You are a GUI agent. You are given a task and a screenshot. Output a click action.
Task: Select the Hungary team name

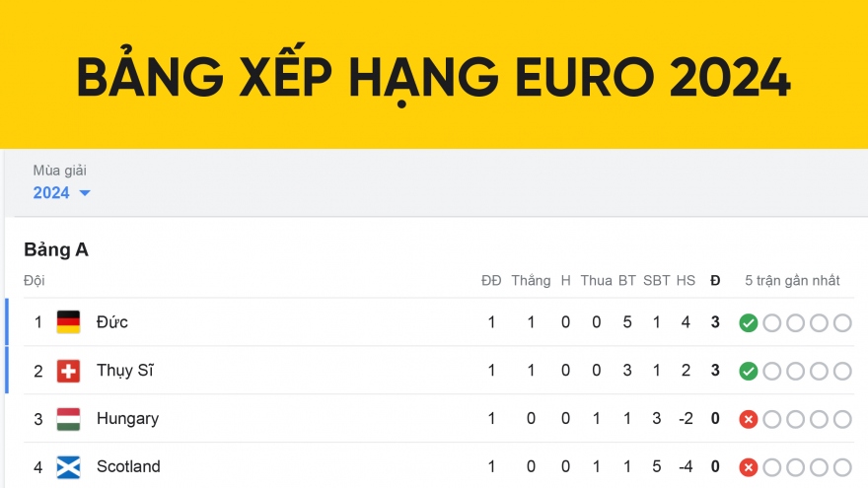point(127,419)
